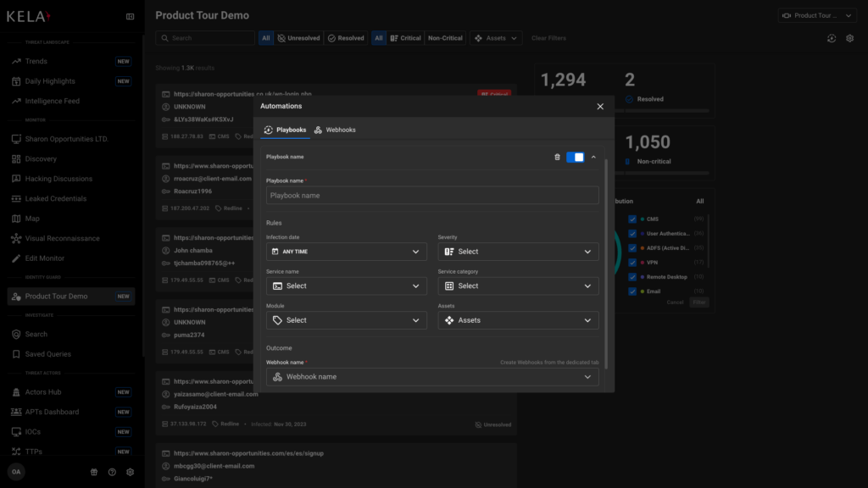Switch to the Webhooks tab
The width and height of the screenshot is (868, 488).
[x=337, y=130]
